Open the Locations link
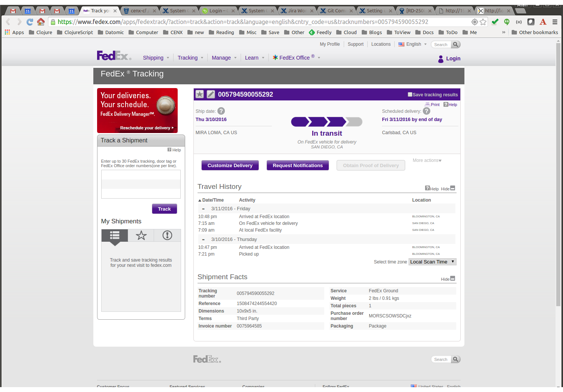Viewport: 563px width, 392px height. (381, 44)
